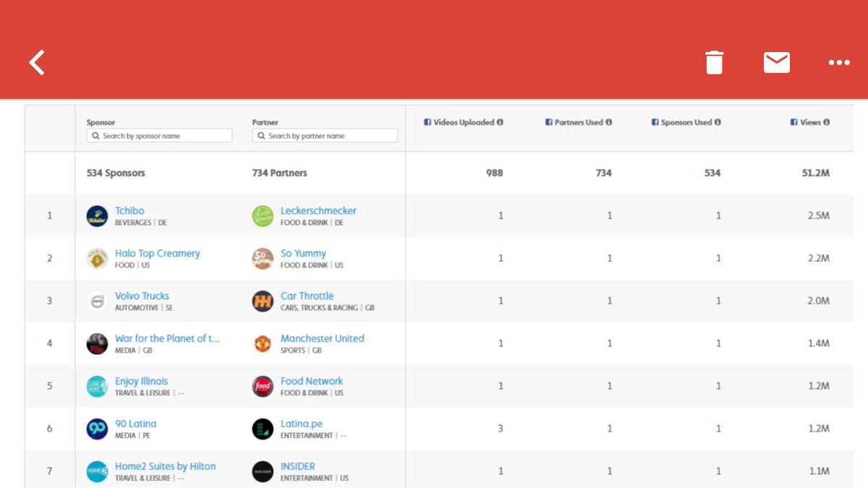The image size is (868, 488).
Task: Click the 2.0M views value for Volvo Trucks
Action: tap(819, 301)
